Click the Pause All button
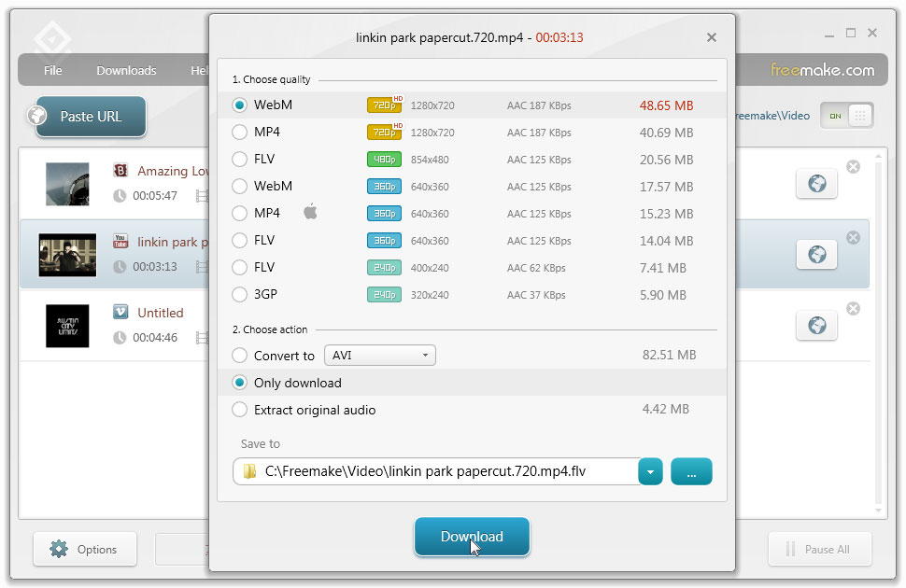Screen dimensions: 906x588 pos(819,550)
